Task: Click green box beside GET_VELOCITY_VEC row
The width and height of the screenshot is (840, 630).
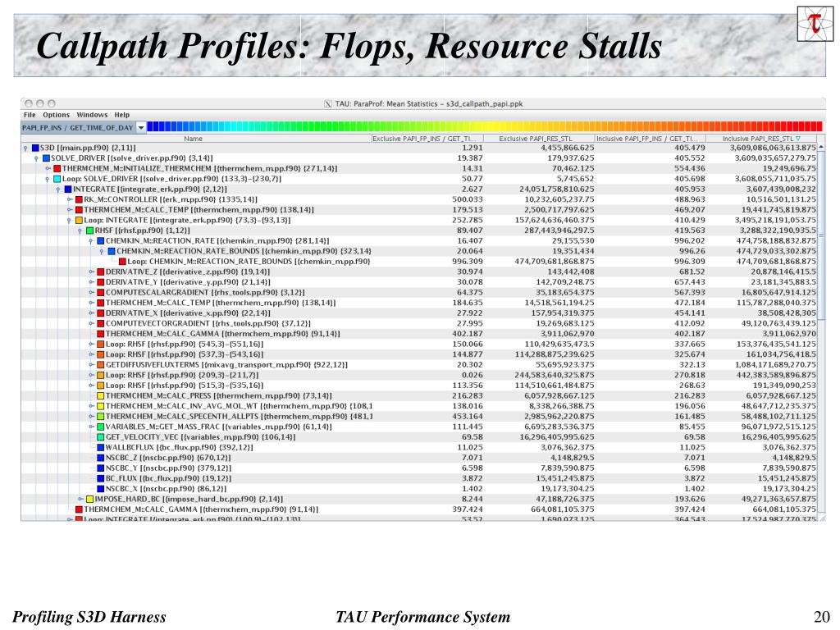Action: [x=100, y=437]
